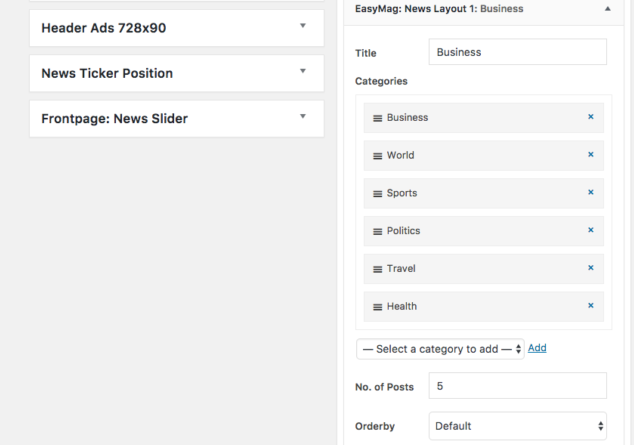Remove the Health category with its X icon
The width and height of the screenshot is (634, 445).
[591, 306]
